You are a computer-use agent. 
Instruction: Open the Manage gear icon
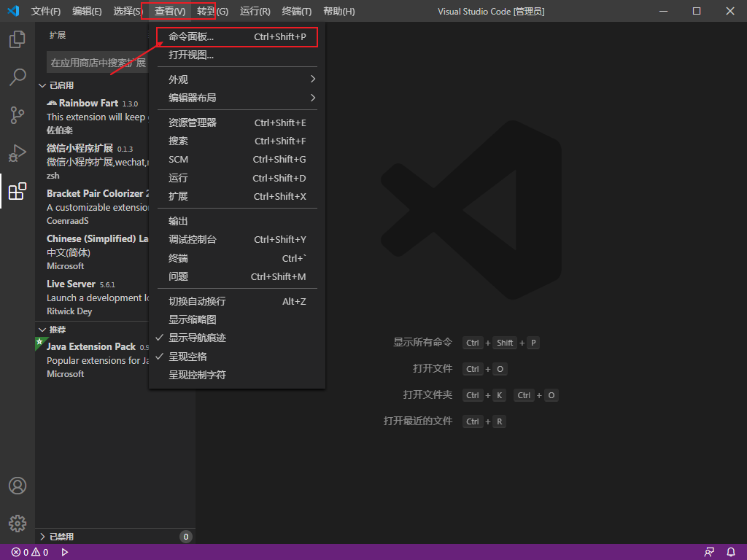click(18, 524)
